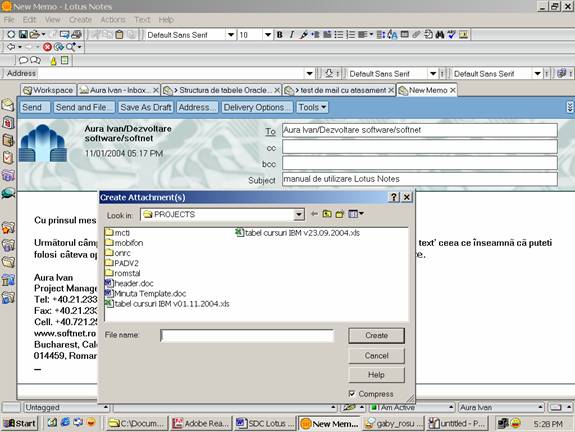This screenshot has height=432, width=575.
Task: Click the Search magnifier icon
Action: [x=70, y=47]
